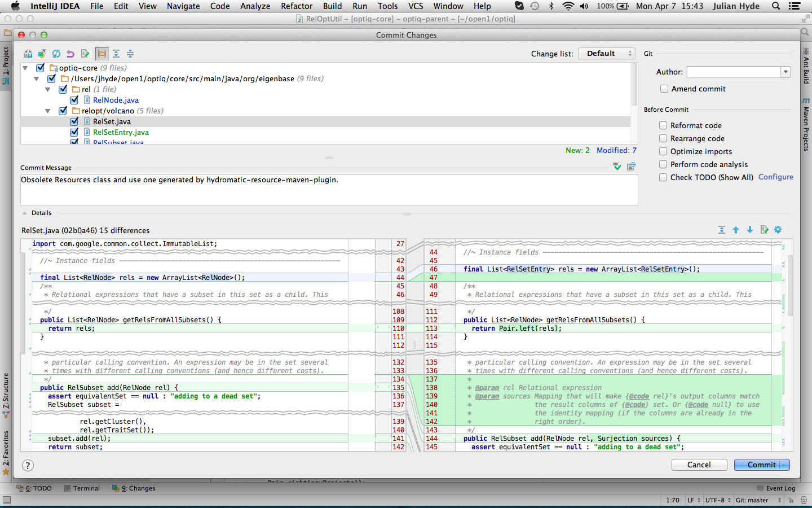Collapse the rel folder node

click(x=48, y=89)
